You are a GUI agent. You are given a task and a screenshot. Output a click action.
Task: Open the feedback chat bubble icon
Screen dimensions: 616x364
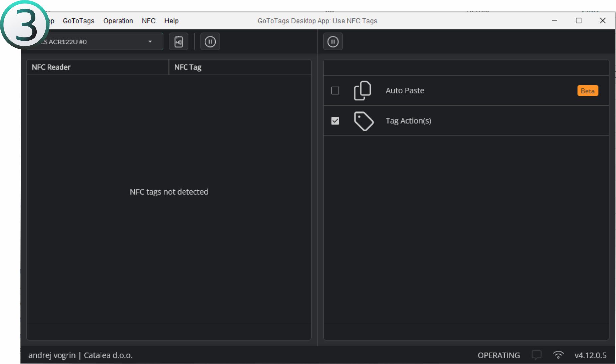[536, 355]
